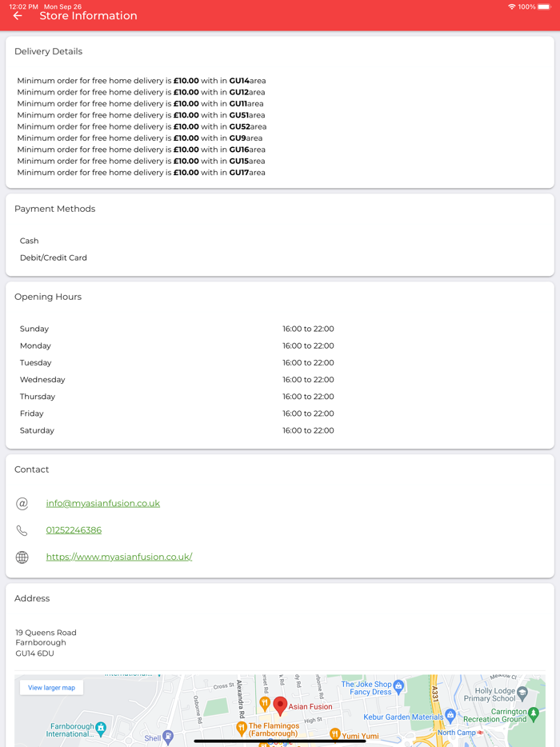This screenshot has width=560, height=747.
Task: Select The Joke Shop Fancy Dress marker
Action: tap(398, 685)
